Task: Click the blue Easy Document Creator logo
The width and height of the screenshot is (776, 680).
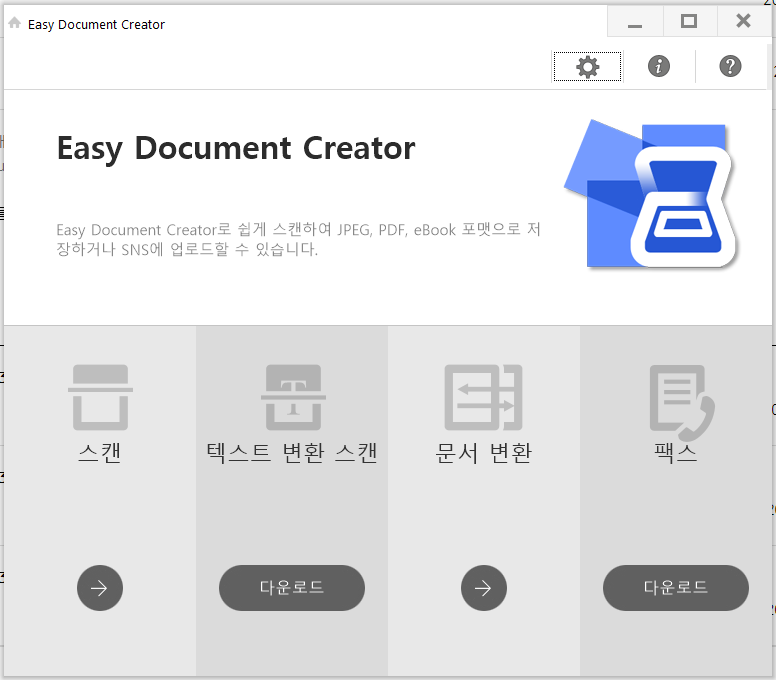Action: [651, 194]
